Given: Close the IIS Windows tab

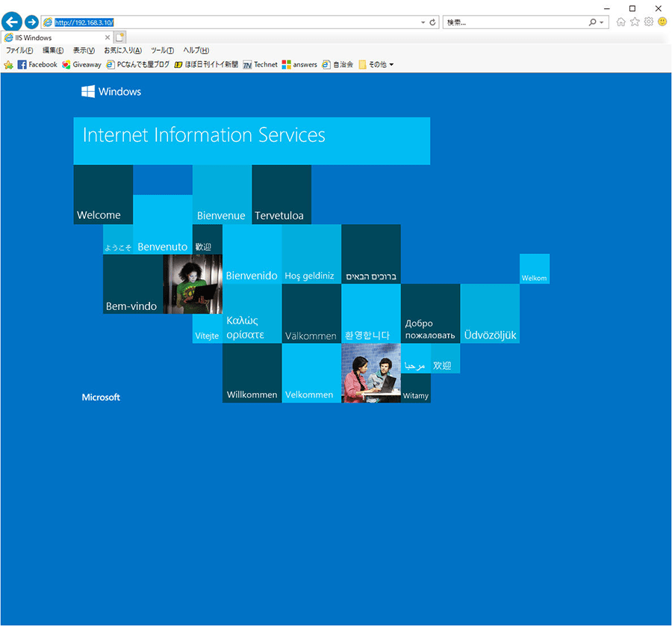Looking at the screenshot, I should 108,38.
